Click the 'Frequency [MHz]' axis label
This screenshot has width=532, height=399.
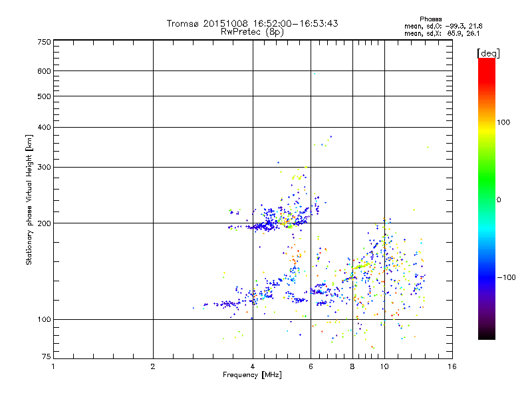click(252, 375)
